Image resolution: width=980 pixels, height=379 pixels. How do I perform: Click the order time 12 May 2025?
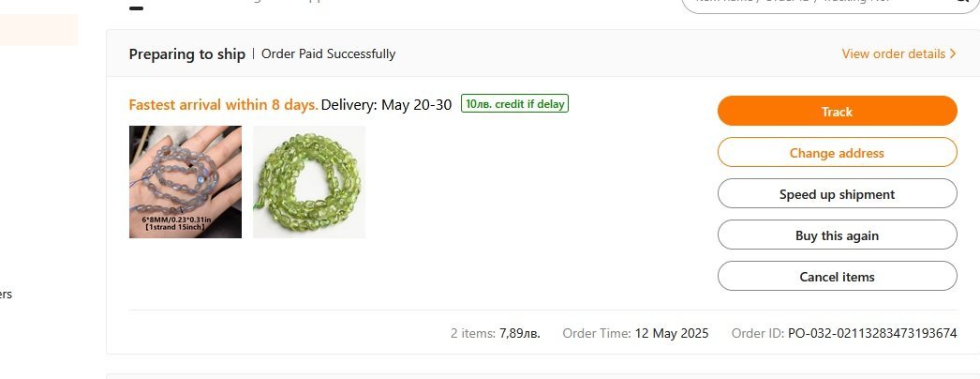click(672, 333)
